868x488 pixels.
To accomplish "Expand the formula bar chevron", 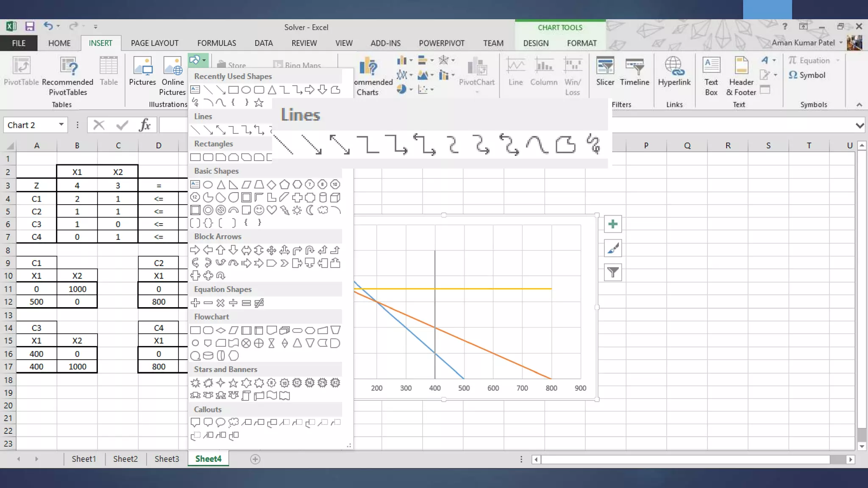I will point(859,125).
